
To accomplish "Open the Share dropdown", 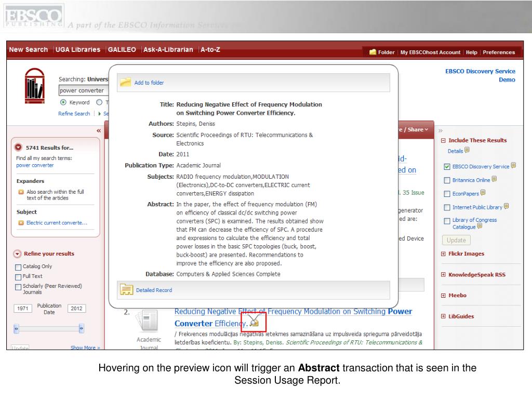I will [417, 129].
